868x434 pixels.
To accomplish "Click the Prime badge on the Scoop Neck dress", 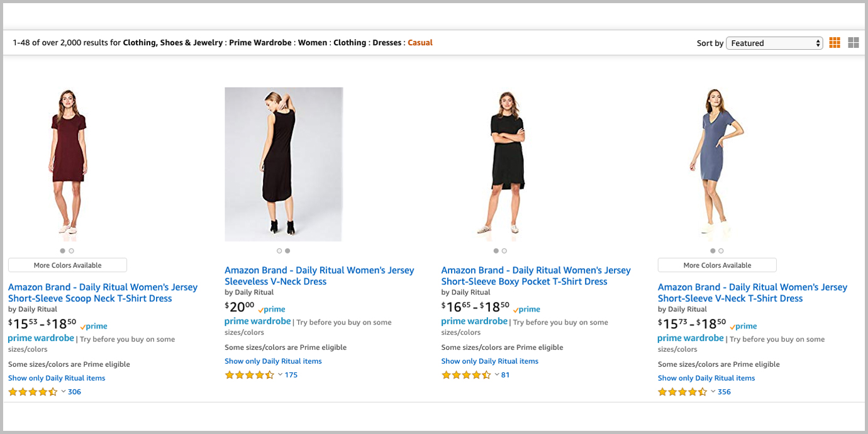I will (x=93, y=326).
